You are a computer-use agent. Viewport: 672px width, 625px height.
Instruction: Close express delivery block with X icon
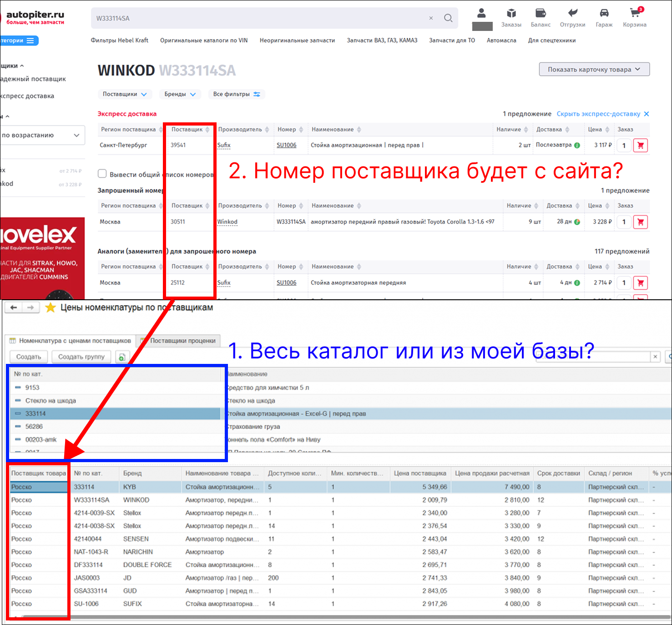pos(647,114)
